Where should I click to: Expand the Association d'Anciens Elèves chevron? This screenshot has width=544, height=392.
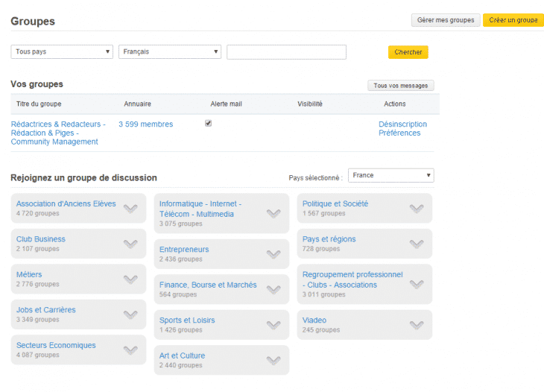pos(130,209)
